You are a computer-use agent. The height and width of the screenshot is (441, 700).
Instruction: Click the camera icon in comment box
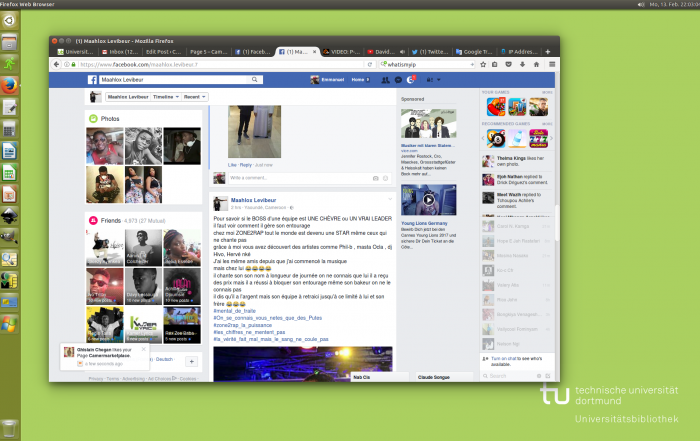click(x=376, y=178)
